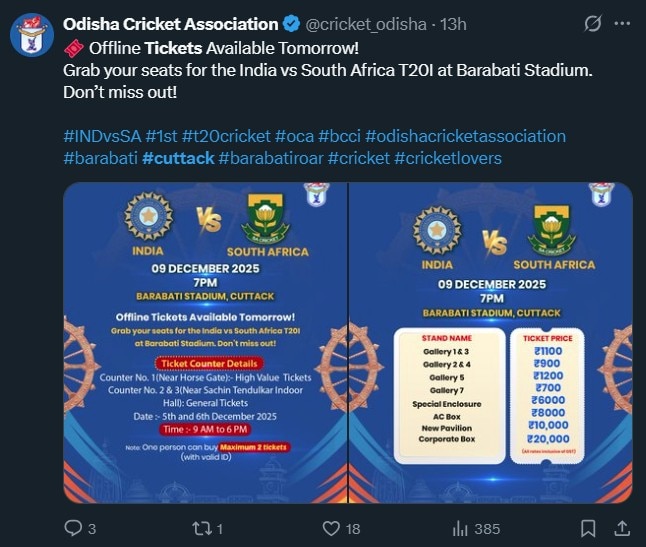
Task: Open the Odisha Cricket Association account name
Action: click(x=170, y=24)
